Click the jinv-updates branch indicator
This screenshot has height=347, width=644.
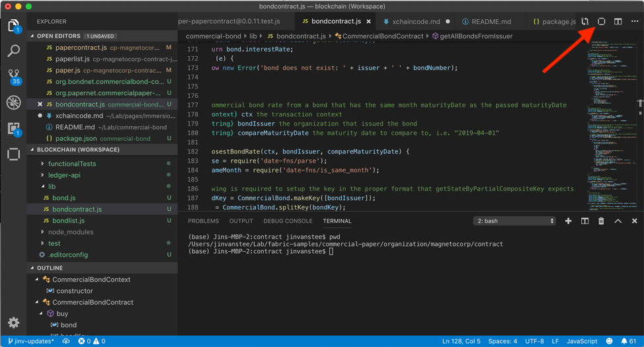click(30, 341)
